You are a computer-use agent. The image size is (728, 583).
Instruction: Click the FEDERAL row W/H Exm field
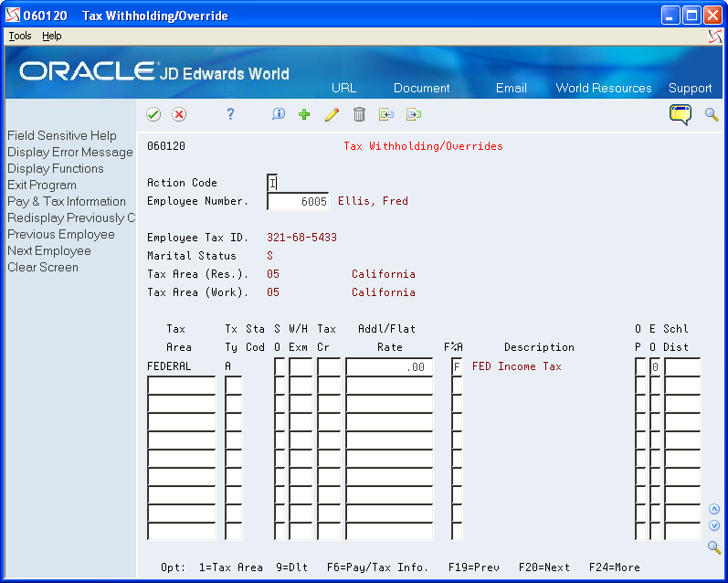tap(301, 366)
